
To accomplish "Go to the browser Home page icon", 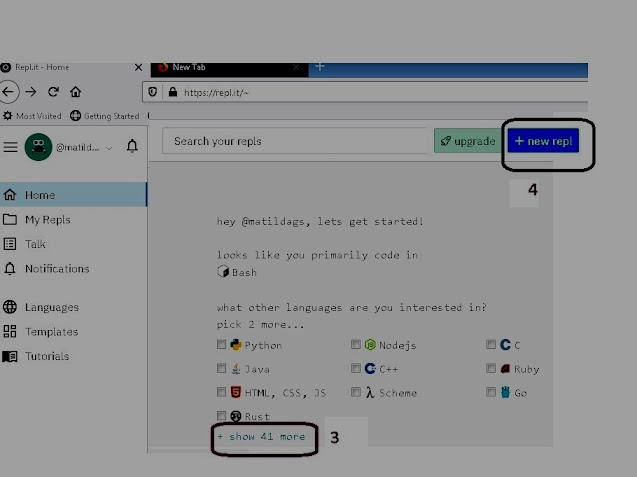I will tap(76, 92).
